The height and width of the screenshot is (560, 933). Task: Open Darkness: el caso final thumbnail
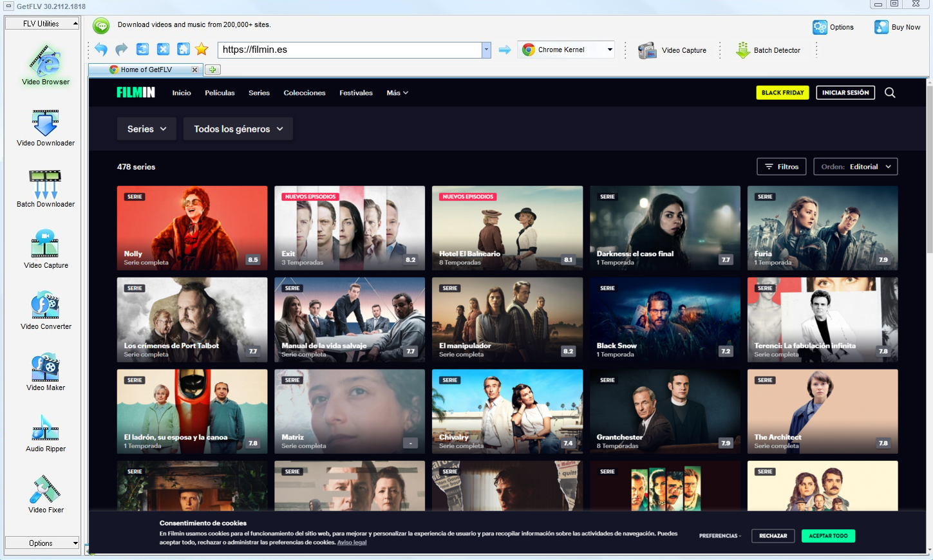click(x=665, y=228)
